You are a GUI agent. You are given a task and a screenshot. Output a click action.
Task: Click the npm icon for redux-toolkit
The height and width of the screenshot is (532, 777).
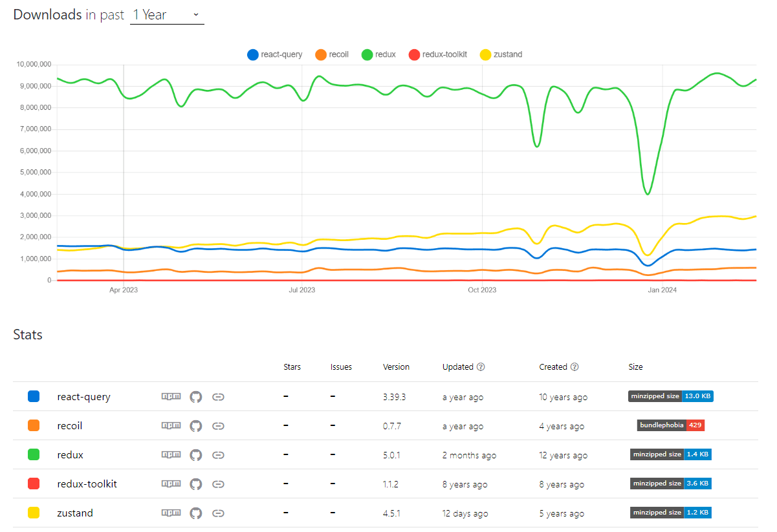coord(171,484)
